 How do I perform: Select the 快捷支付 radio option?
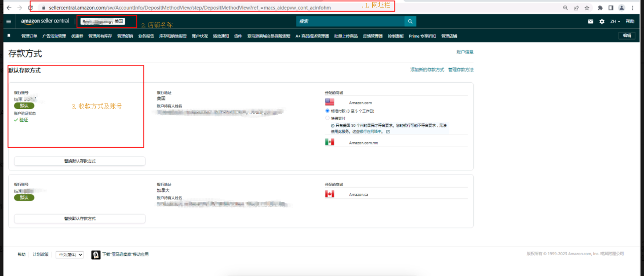(x=328, y=118)
